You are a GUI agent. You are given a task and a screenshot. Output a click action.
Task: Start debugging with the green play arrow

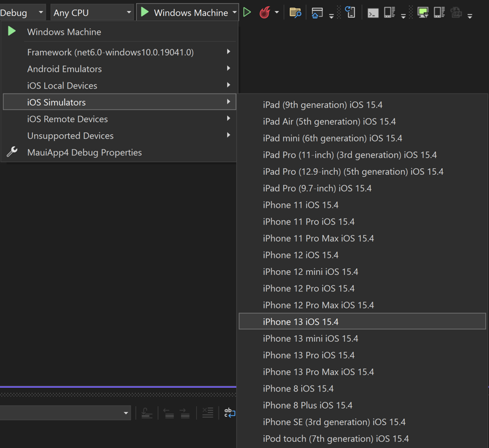tap(247, 11)
